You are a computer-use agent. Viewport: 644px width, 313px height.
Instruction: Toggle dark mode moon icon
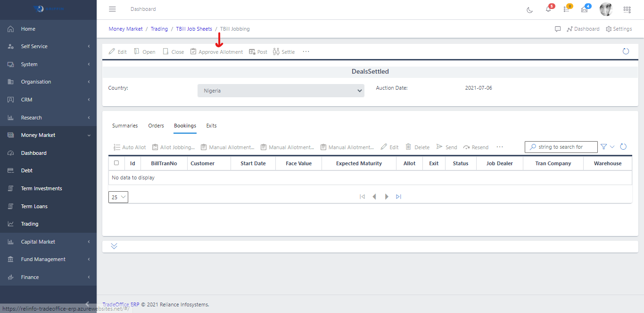[530, 9]
